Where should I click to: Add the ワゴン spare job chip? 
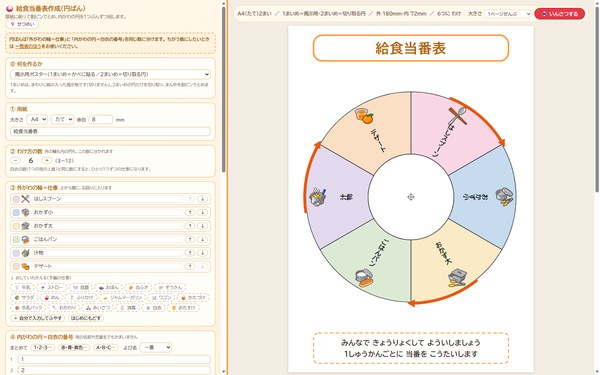(161, 298)
